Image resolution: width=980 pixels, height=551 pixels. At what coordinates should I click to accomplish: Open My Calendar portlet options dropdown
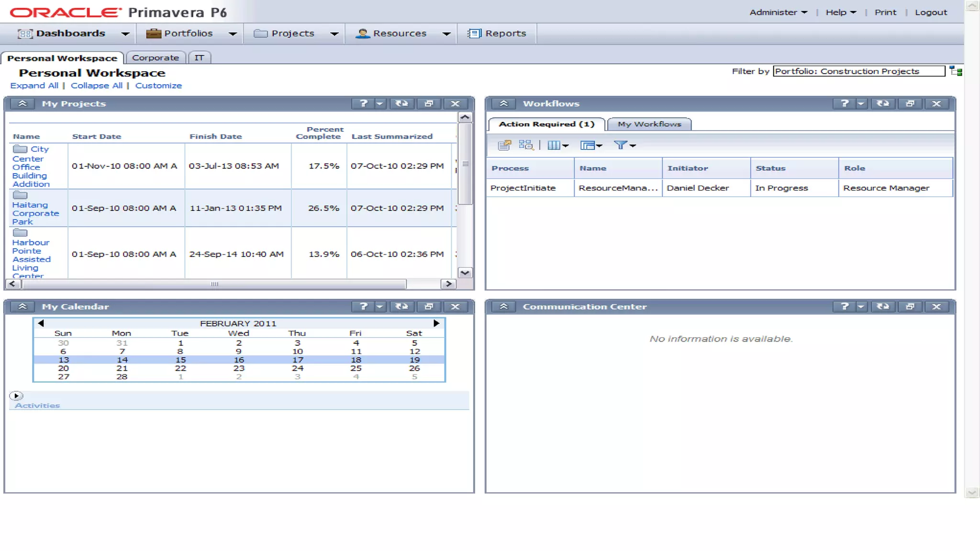coord(380,307)
